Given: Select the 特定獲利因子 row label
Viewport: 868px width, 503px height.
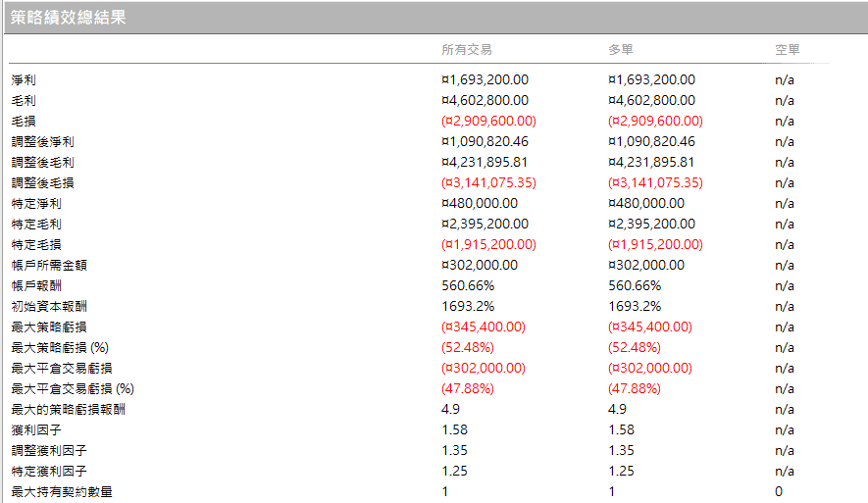Looking at the screenshot, I should click(49, 471).
